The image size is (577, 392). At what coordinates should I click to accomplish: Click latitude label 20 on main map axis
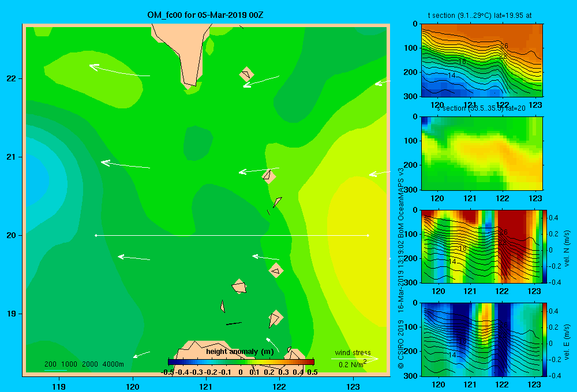point(12,235)
